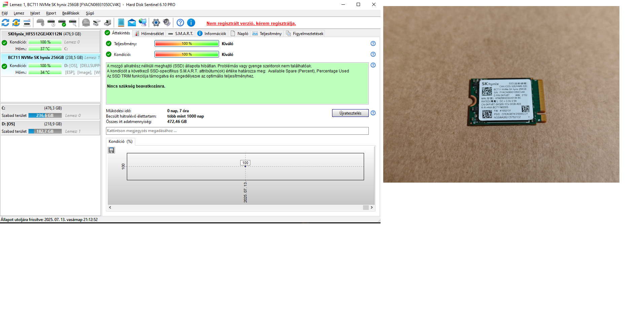
Task: Click the '0 nap, 7 óra' operating time value
Action: 178,111
